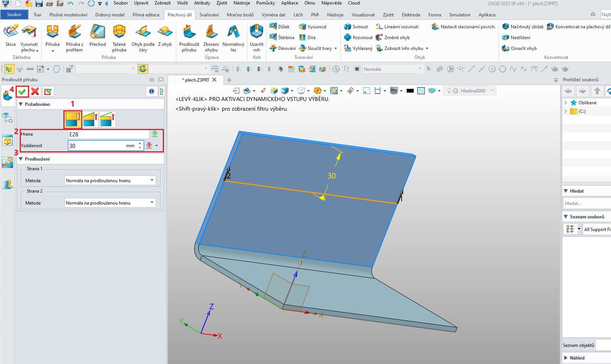Choose the Rozvinout unfold tool
The height and width of the screenshot is (364, 611).
tap(358, 38)
